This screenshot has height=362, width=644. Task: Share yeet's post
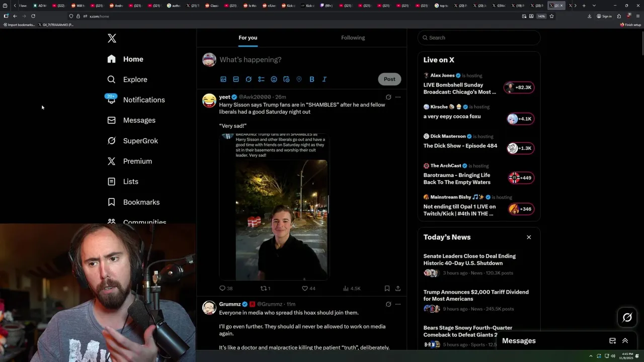(x=398, y=288)
